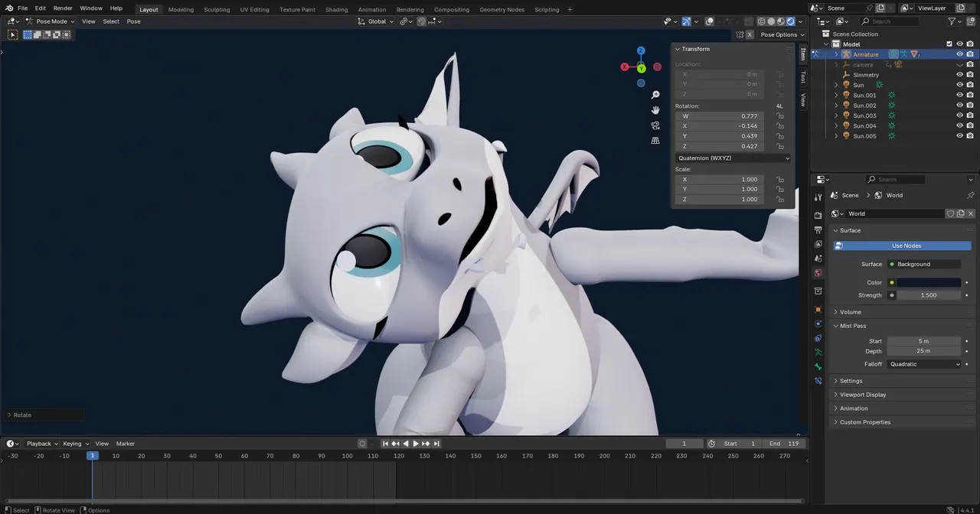Open the Object properties orange square tab
This screenshot has height=514, width=980.
[x=818, y=309]
